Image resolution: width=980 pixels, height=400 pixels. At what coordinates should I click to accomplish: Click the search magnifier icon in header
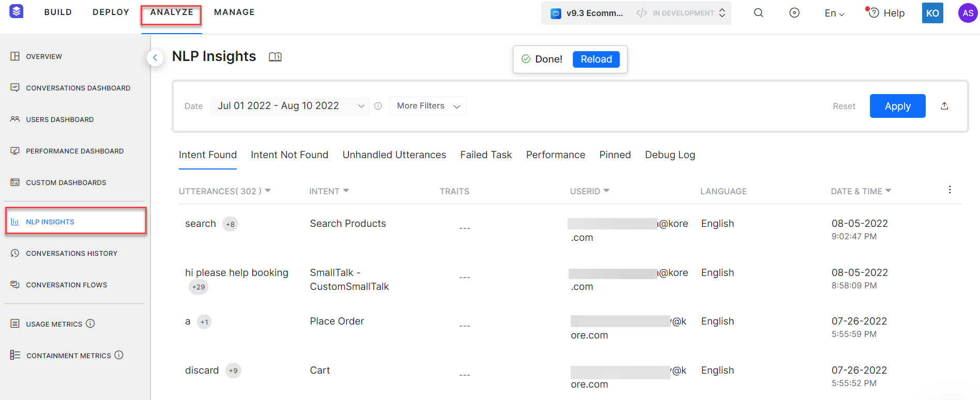pos(758,13)
